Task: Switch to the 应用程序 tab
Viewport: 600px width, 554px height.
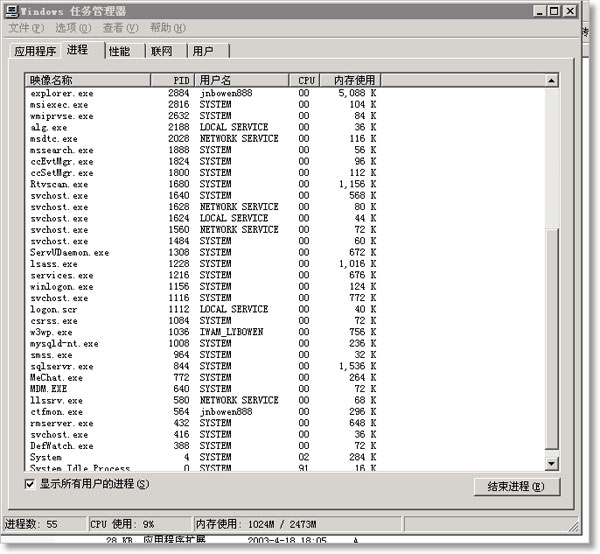Action: [x=35, y=51]
